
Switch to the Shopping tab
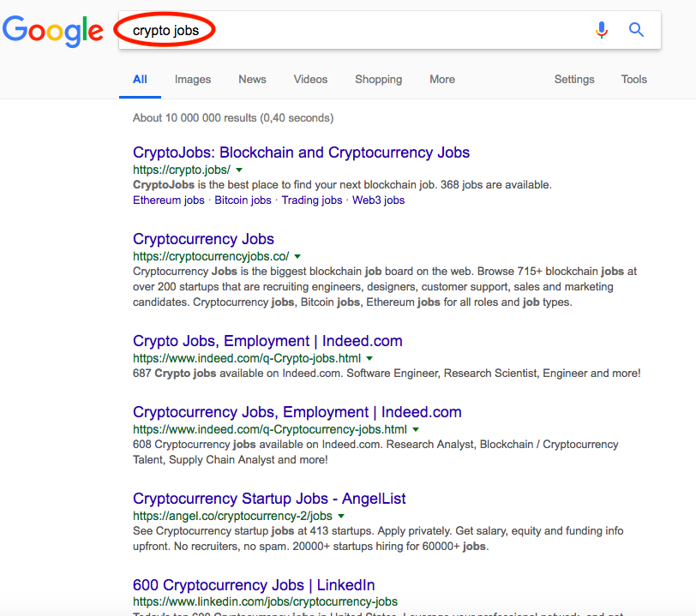[378, 79]
